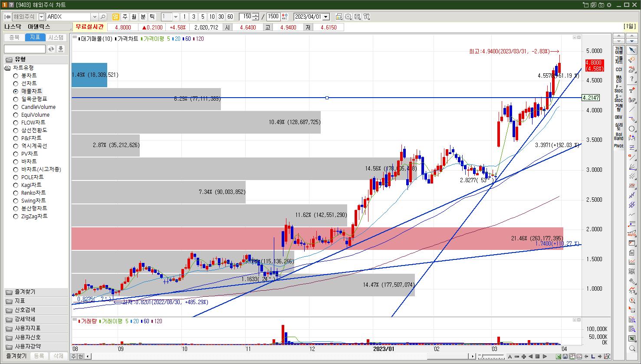Screen dimensions: 641x364
Task: Click the floppy disk save icon in bottom bar
Action: (x=565, y=357)
